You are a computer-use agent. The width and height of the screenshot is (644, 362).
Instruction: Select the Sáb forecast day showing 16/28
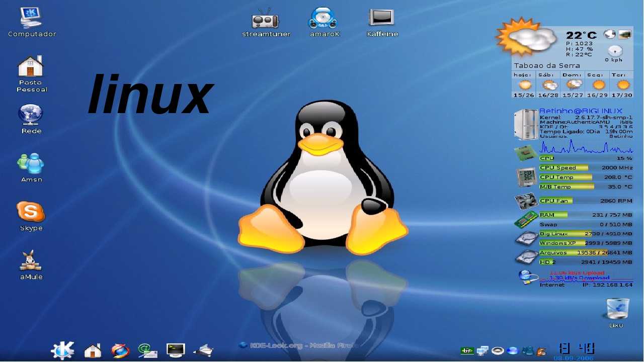point(548,84)
